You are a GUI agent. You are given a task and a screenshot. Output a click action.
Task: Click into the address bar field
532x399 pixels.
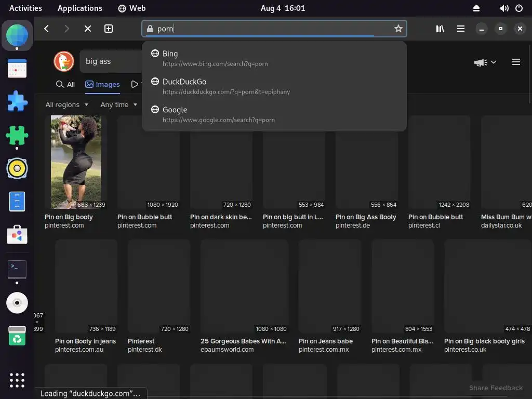[274, 29]
